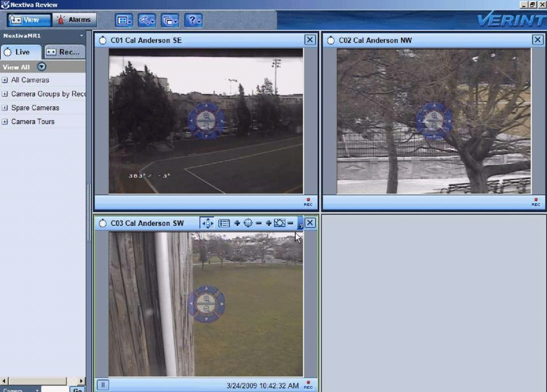Click PTZ up arrow on C01 overlay
This screenshot has height=392, width=547.
(x=206, y=105)
